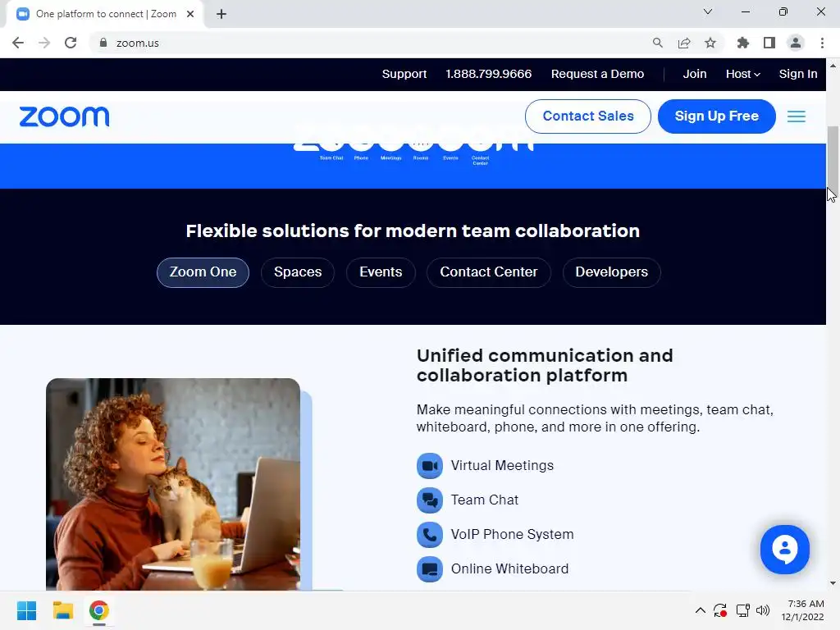Click the scrollbar up arrow
The width and height of the screenshot is (840, 630).
tap(833, 66)
